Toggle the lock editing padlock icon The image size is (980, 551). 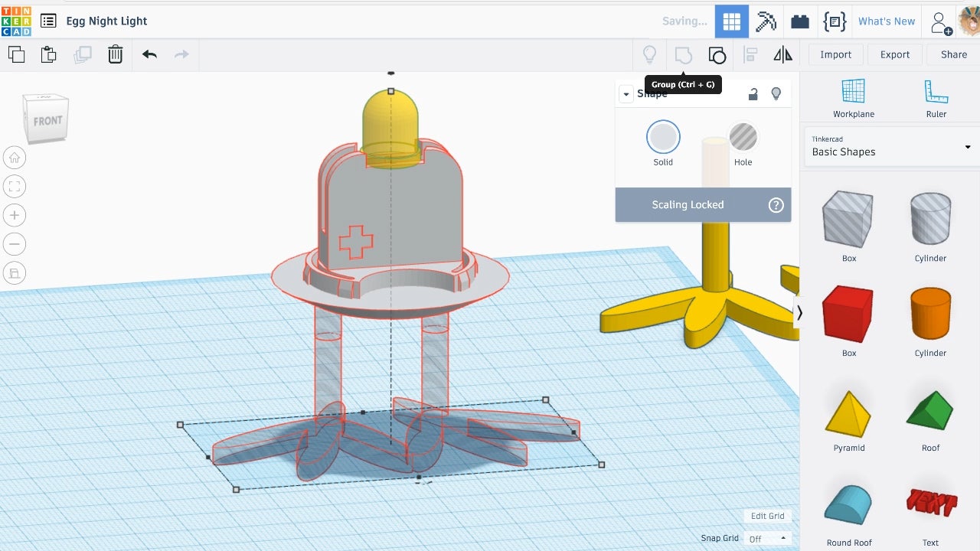pos(753,94)
